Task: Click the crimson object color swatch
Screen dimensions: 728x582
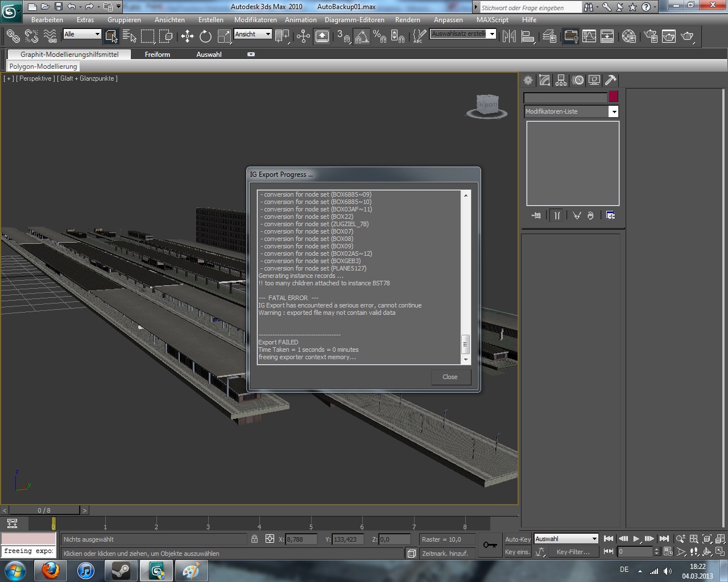Action: click(x=613, y=97)
